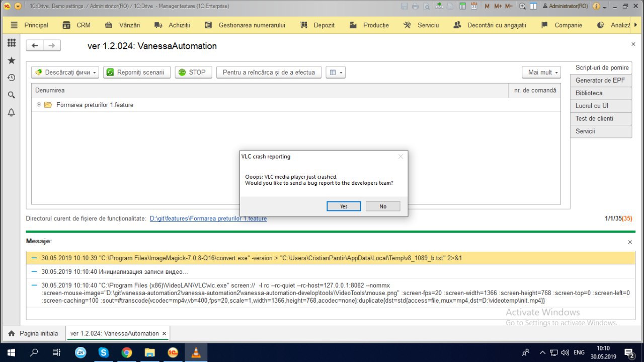This screenshot has width=644, height=362.
Task: Click Yes in VLC crash dialog
Action: [344, 206]
